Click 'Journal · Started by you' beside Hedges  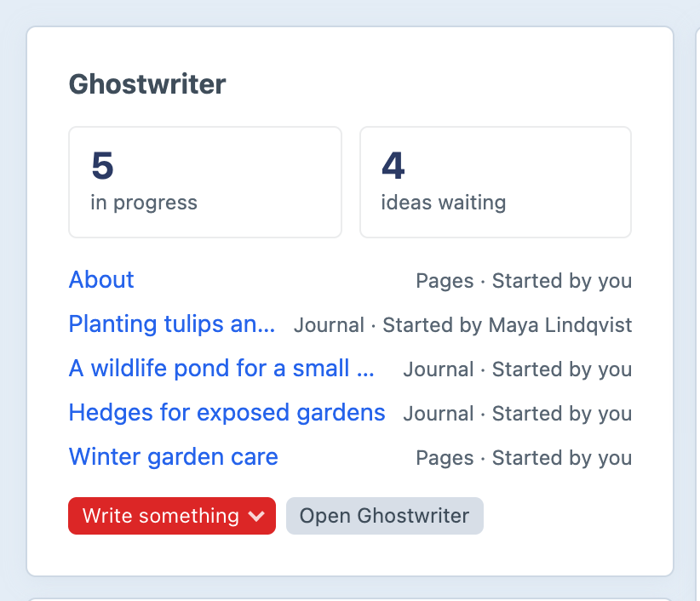[518, 413]
